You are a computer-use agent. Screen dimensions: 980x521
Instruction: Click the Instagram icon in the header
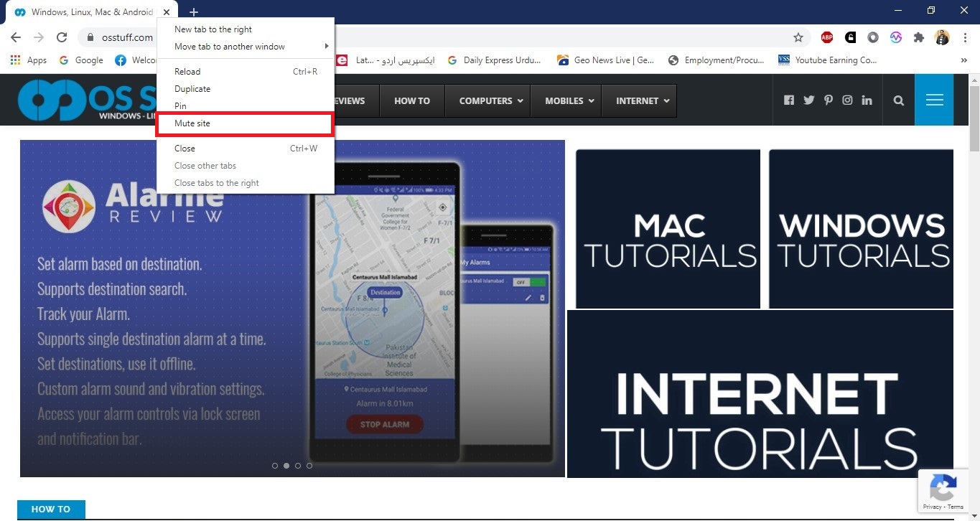pos(847,100)
